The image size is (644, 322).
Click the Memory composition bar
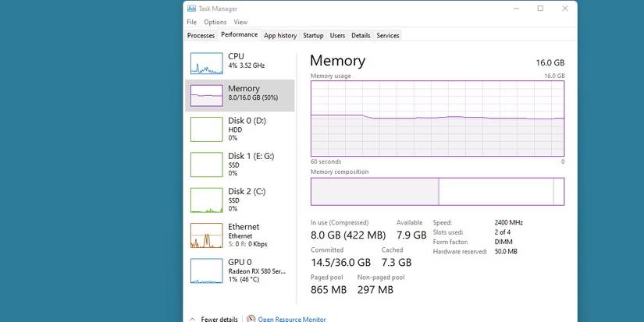click(437, 192)
